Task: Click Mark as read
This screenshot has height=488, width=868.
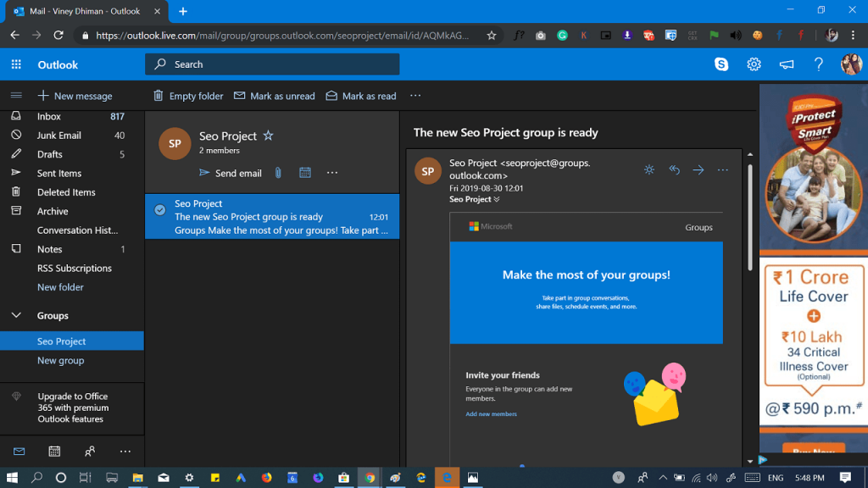Action: tap(361, 96)
